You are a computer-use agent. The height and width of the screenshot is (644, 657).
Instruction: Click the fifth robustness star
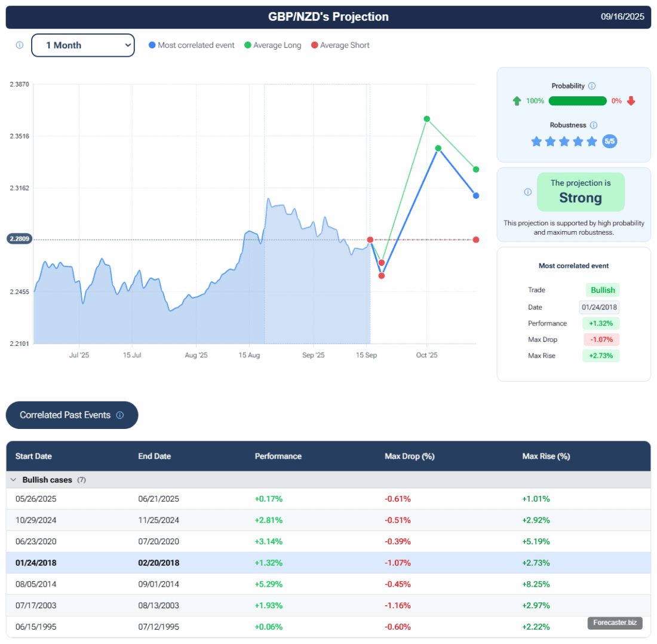[592, 142]
